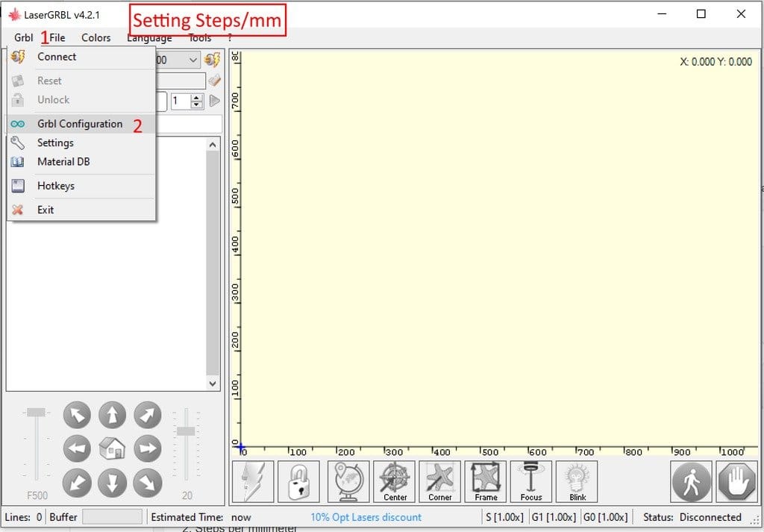Click the Estimated Time: now readout
This screenshot has width=764, height=532.
tap(201, 517)
